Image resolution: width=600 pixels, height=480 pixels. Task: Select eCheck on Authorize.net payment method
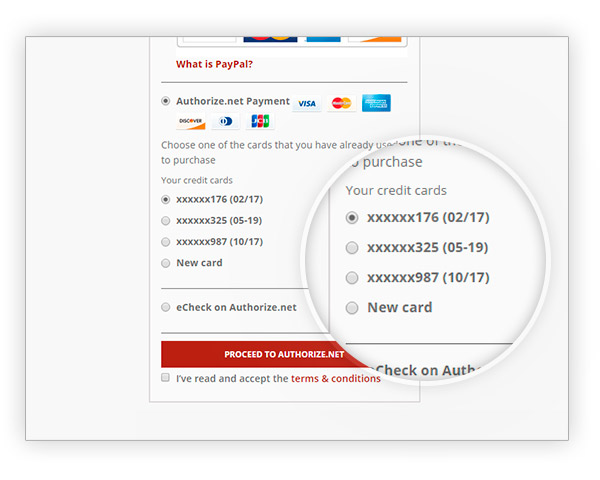coord(165,307)
